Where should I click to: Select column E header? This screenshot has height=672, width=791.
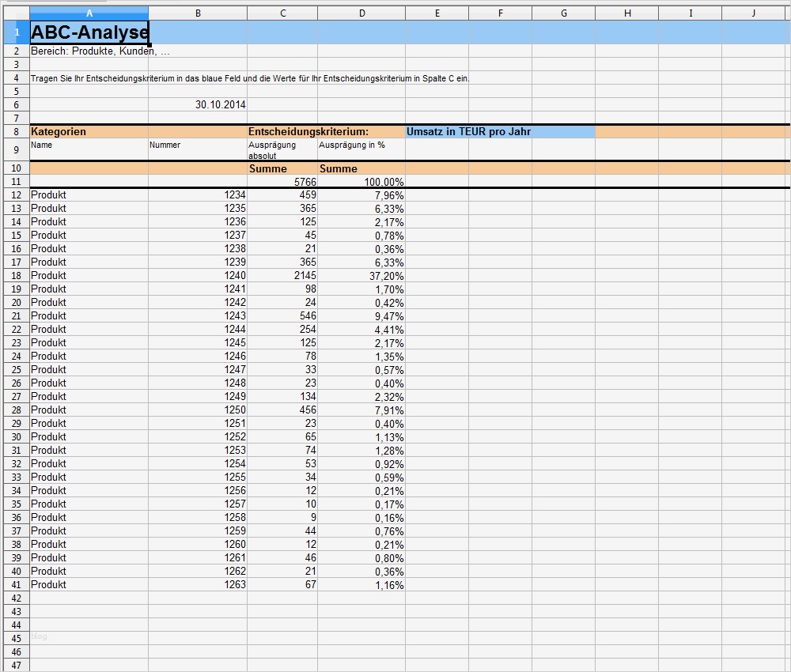pos(437,13)
